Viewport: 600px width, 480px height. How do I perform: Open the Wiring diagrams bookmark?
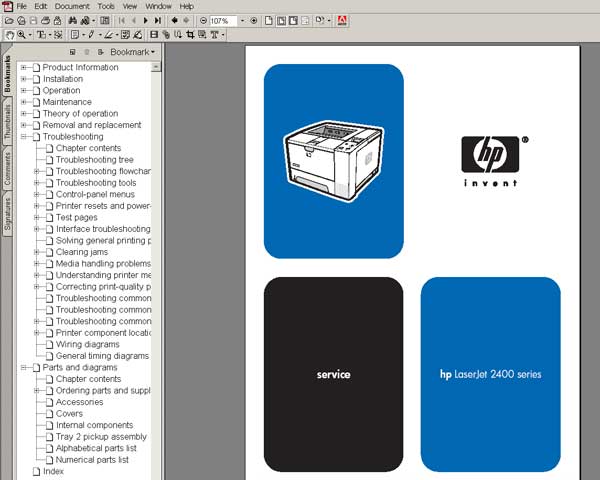[x=88, y=344]
